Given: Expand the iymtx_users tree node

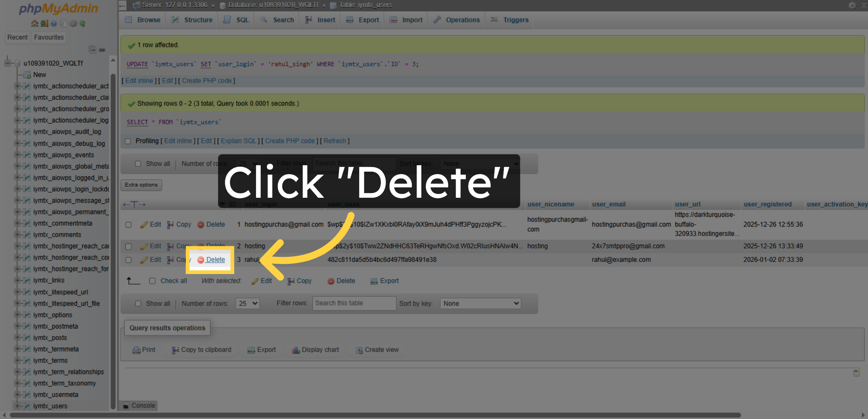Looking at the screenshot, I should coord(17,406).
